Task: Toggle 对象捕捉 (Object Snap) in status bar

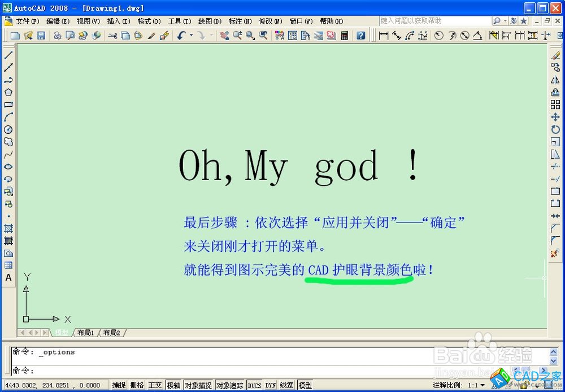Action: 198,385
